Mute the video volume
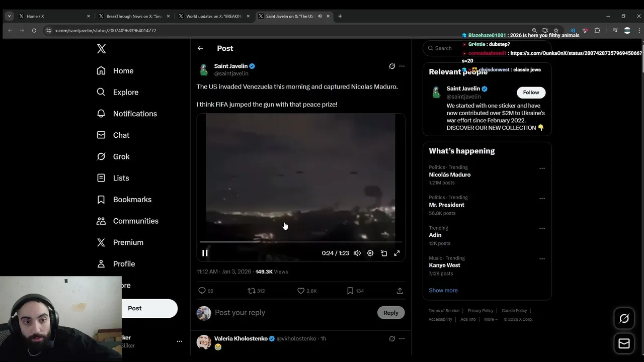Image resolution: width=644 pixels, height=362 pixels. tap(357, 253)
